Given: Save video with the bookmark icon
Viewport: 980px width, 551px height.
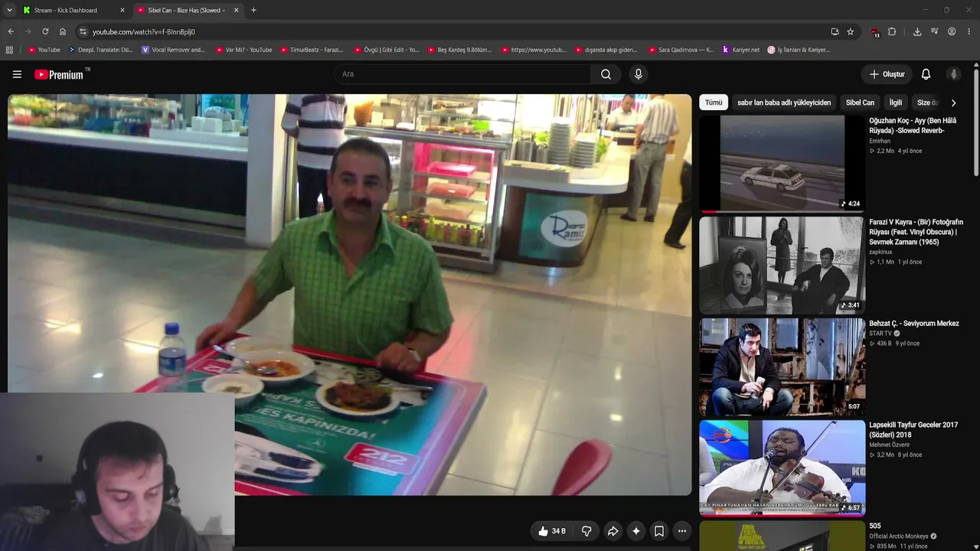Looking at the screenshot, I should (x=658, y=531).
